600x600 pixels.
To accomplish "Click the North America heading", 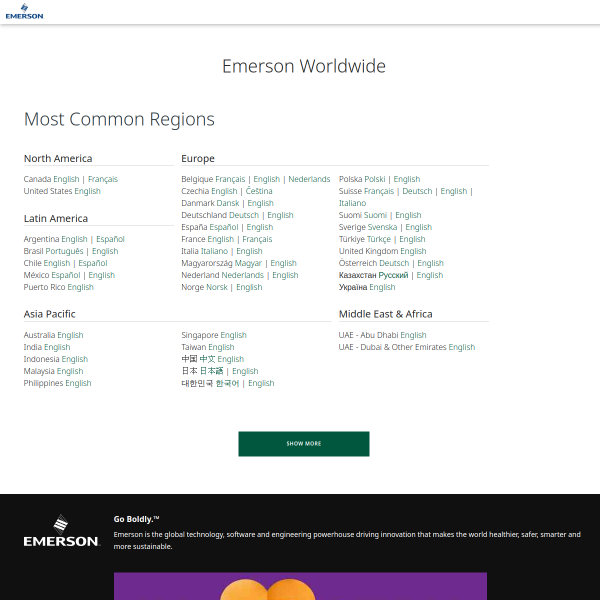I will 58,158.
